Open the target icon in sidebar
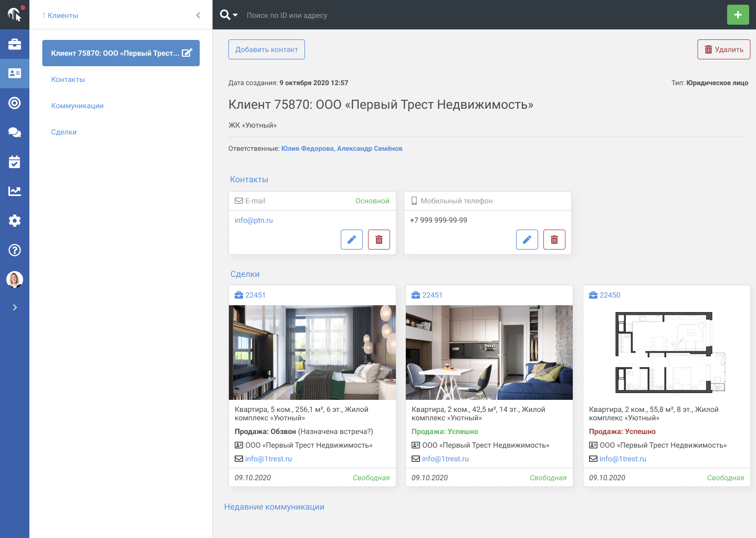756x538 pixels. 15,103
